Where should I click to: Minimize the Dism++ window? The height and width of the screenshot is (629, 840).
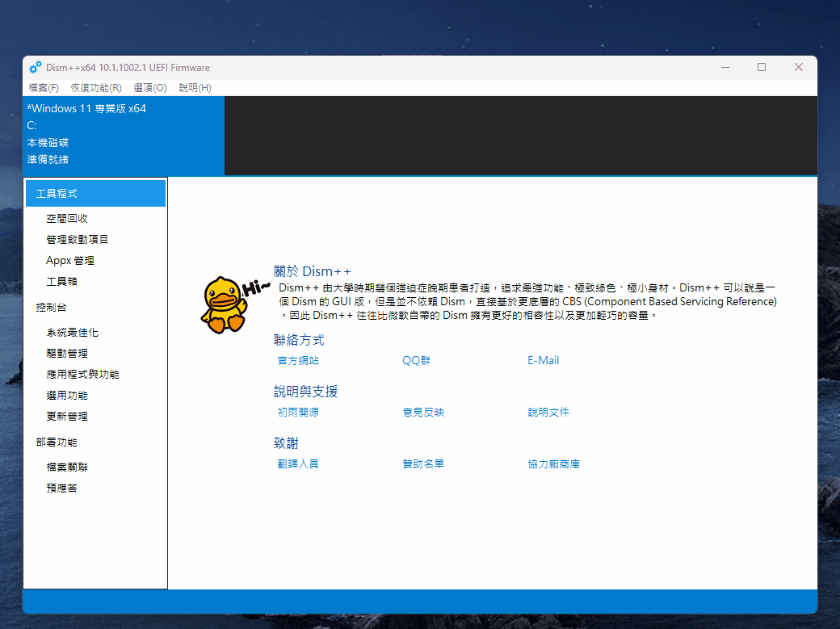(725, 68)
